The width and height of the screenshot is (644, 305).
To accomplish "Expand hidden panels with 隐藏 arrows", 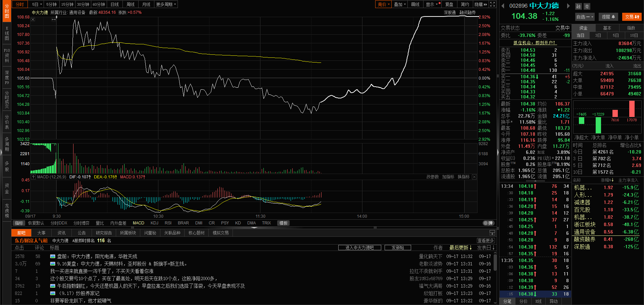I will tap(481, 4).
